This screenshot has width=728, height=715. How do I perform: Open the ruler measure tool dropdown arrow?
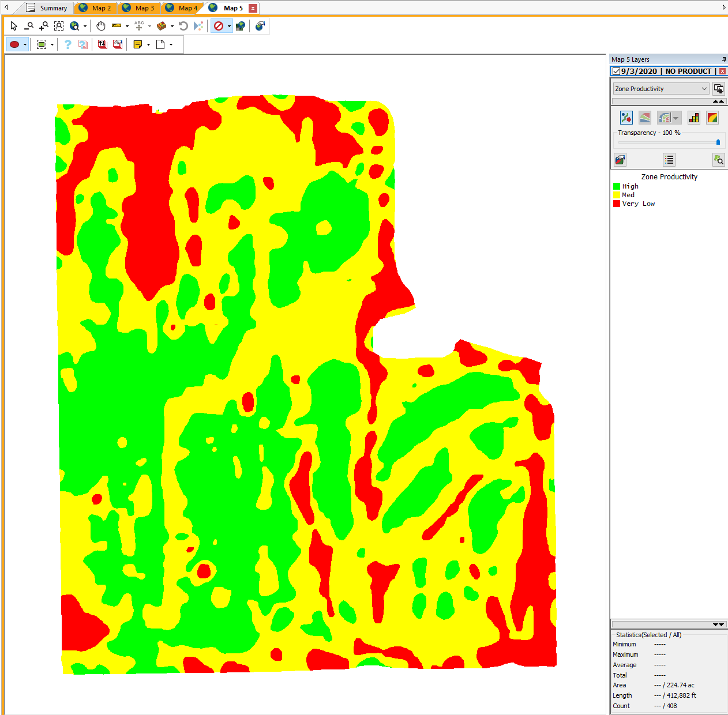[x=127, y=26]
